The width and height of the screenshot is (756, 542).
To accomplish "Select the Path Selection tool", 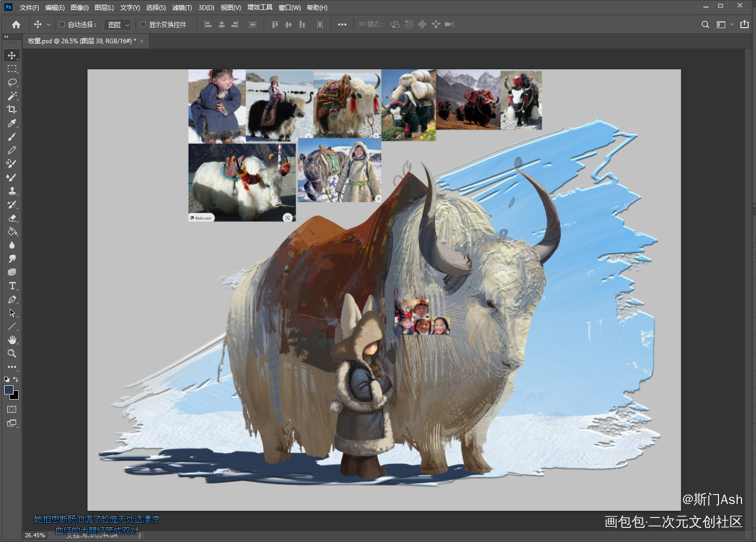I will click(x=12, y=313).
